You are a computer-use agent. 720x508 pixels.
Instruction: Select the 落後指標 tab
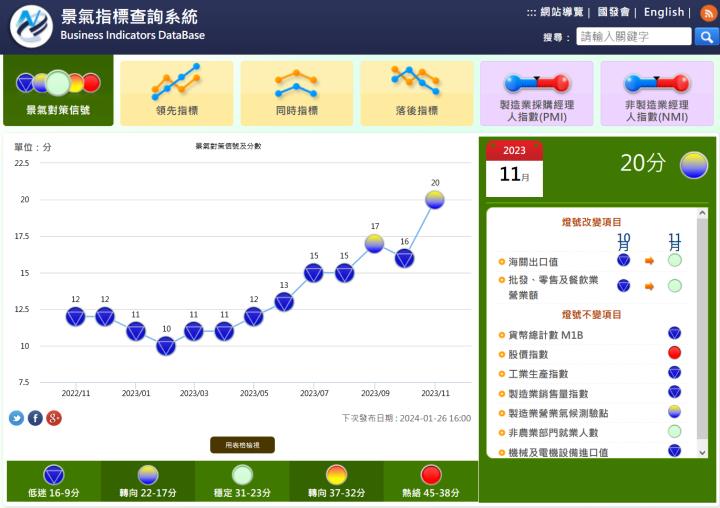pyautogui.click(x=417, y=93)
